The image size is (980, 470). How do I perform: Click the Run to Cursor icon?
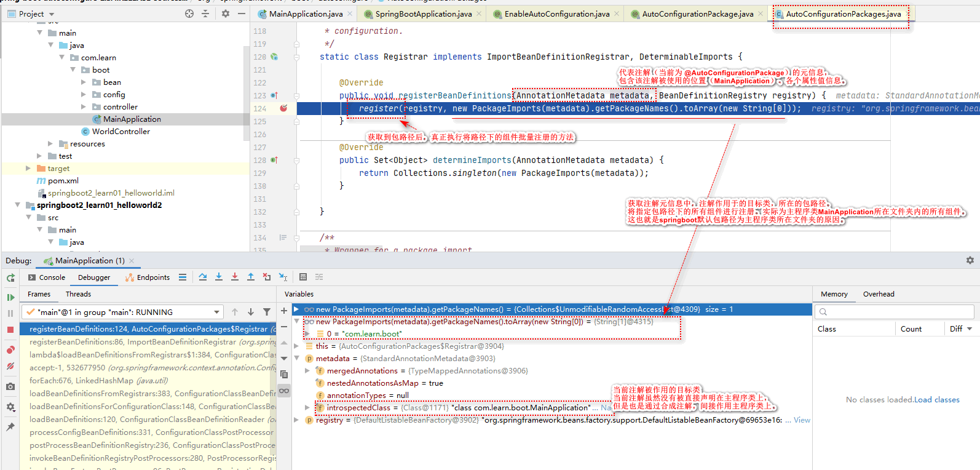[x=283, y=277]
